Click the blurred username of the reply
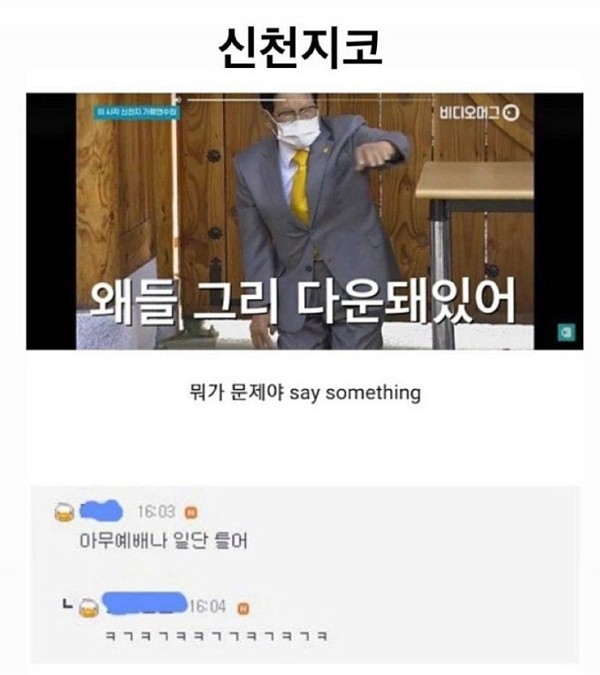The height and width of the screenshot is (675, 600). (145, 603)
